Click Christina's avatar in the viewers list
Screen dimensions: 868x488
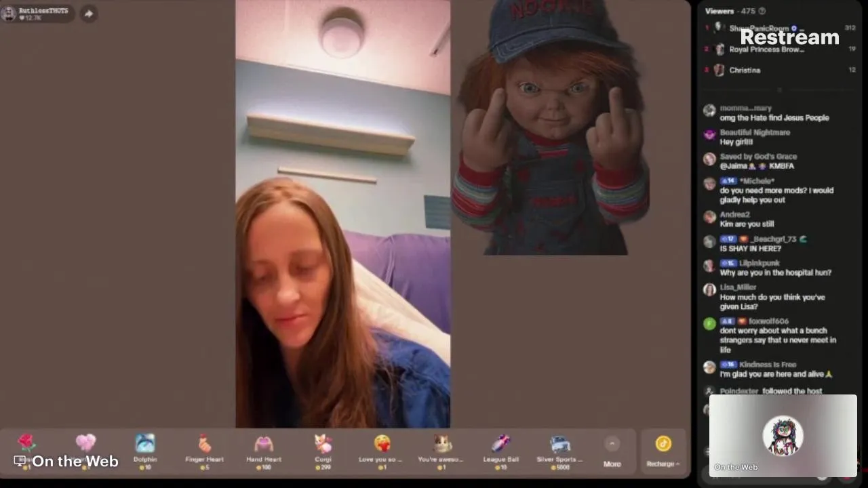(718, 70)
